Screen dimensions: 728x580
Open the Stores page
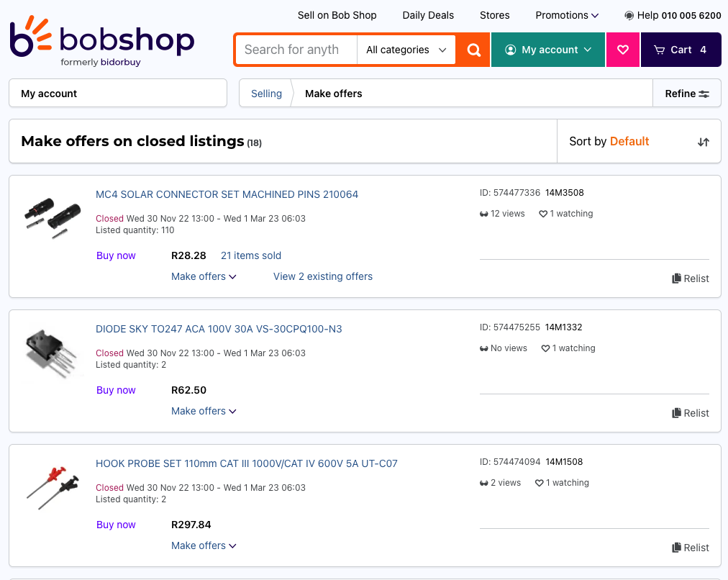(x=494, y=15)
